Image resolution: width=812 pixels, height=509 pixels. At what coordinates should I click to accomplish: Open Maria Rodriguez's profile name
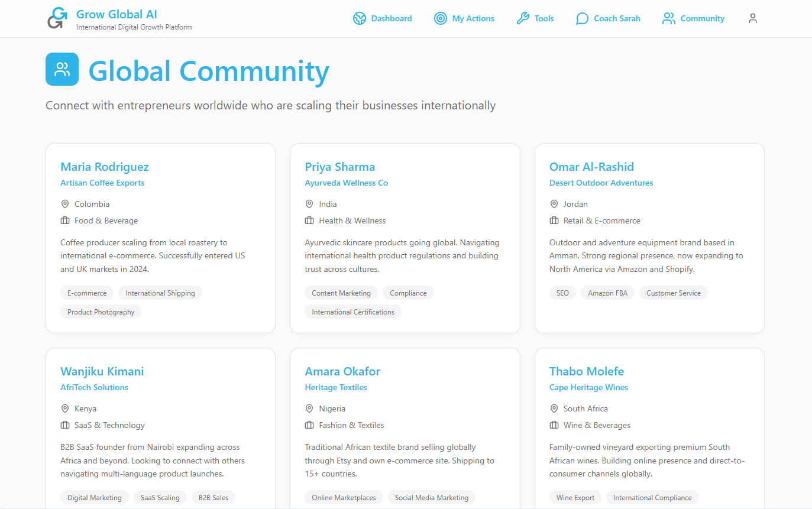tap(105, 167)
